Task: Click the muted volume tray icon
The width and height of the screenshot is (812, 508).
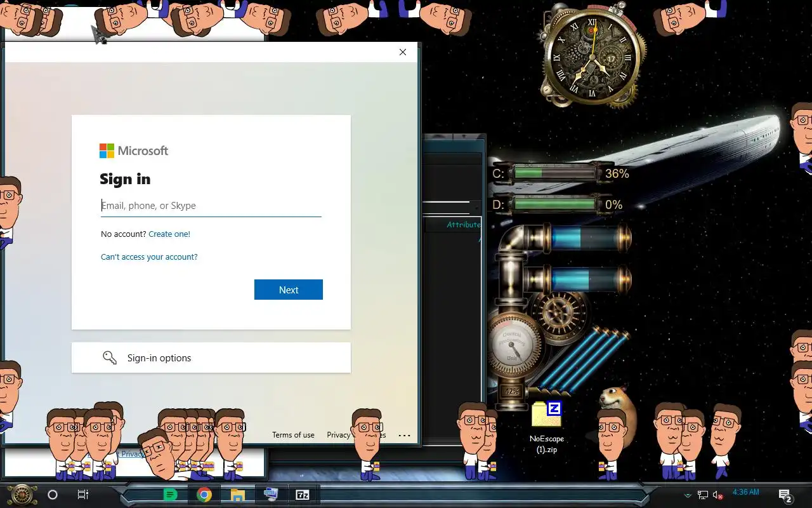Action: (718, 495)
